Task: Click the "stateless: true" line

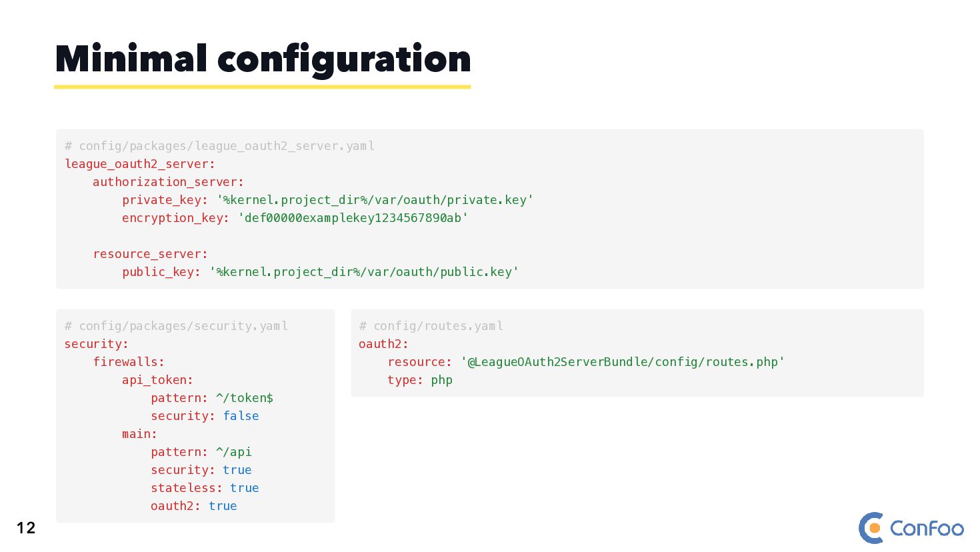Action: point(204,488)
